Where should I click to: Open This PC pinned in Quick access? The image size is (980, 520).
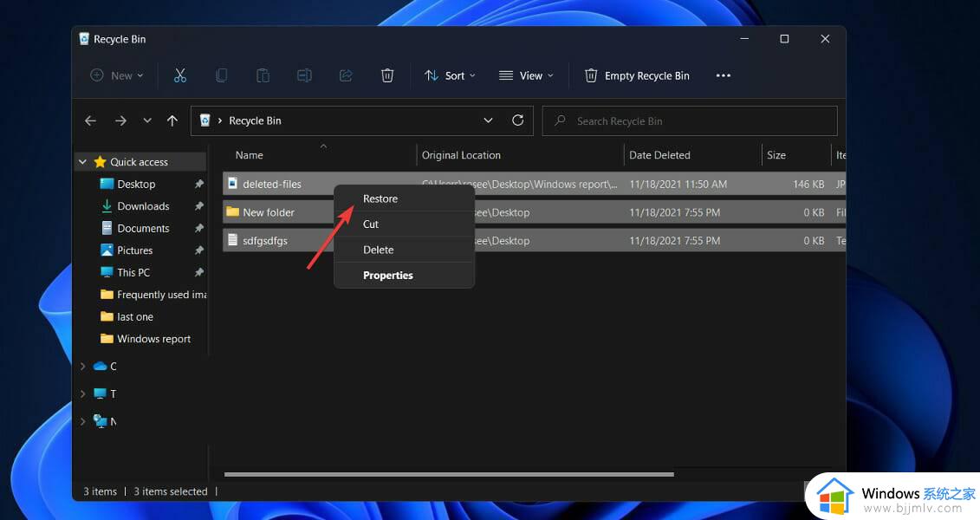133,272
